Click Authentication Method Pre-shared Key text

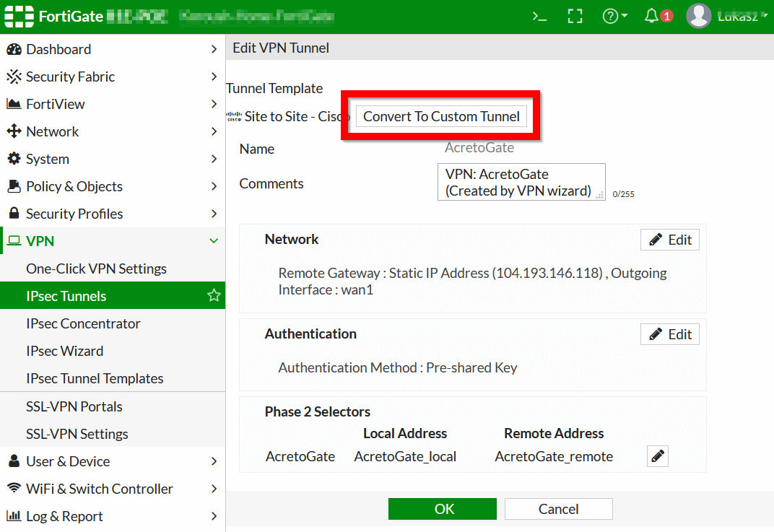pos(398,367)
